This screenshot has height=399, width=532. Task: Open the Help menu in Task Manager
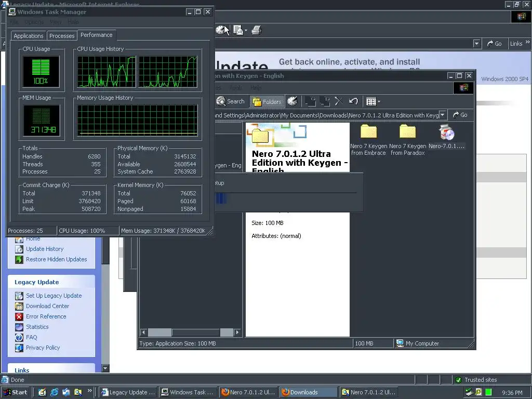click(x=73, y=22)
